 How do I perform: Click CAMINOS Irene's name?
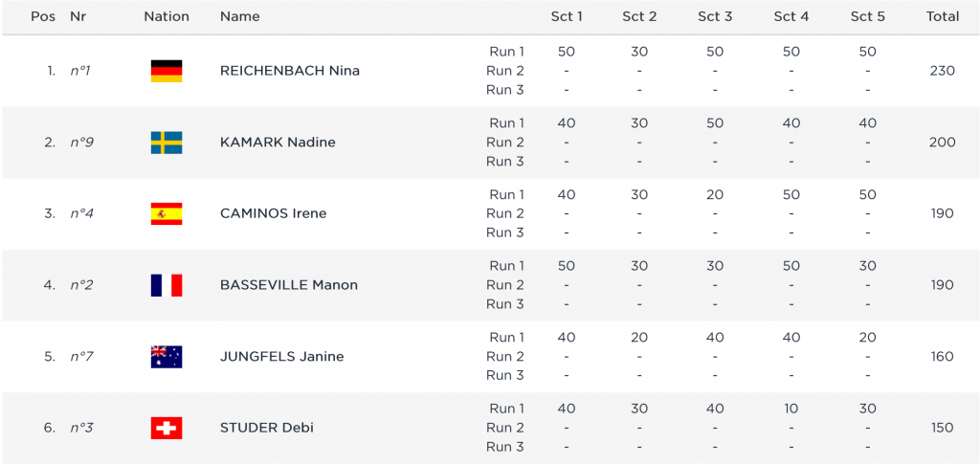273,213
